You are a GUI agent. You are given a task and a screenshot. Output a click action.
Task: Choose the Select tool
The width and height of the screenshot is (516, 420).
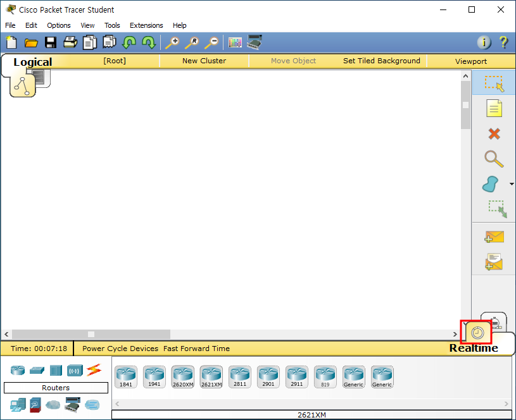pyautogui.click(x=494, y=83)
